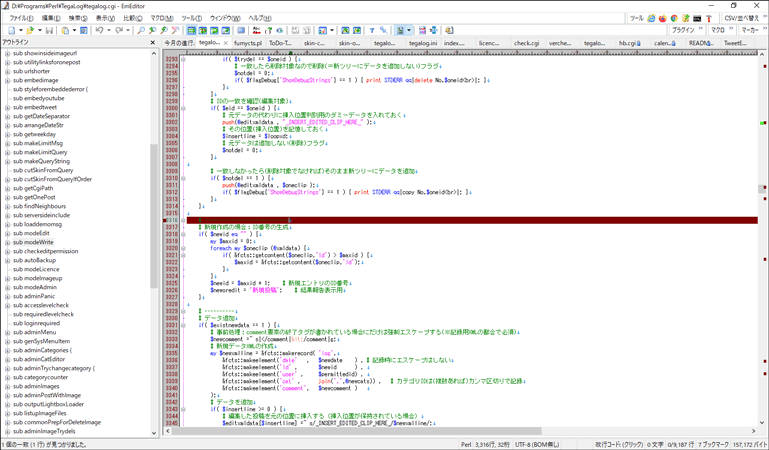Open dropdown arrow next to New icon
The width and height of the screenshot is (769, 450).
tap(21, 30)
